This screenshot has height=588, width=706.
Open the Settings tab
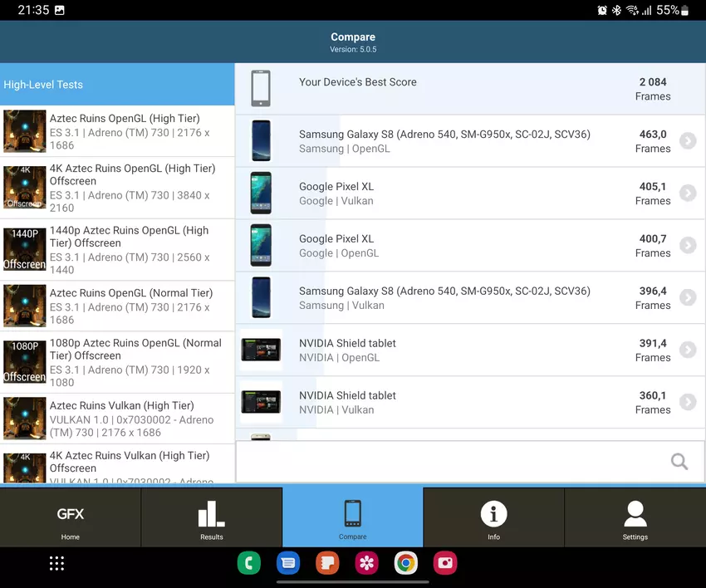click(635, 518)
